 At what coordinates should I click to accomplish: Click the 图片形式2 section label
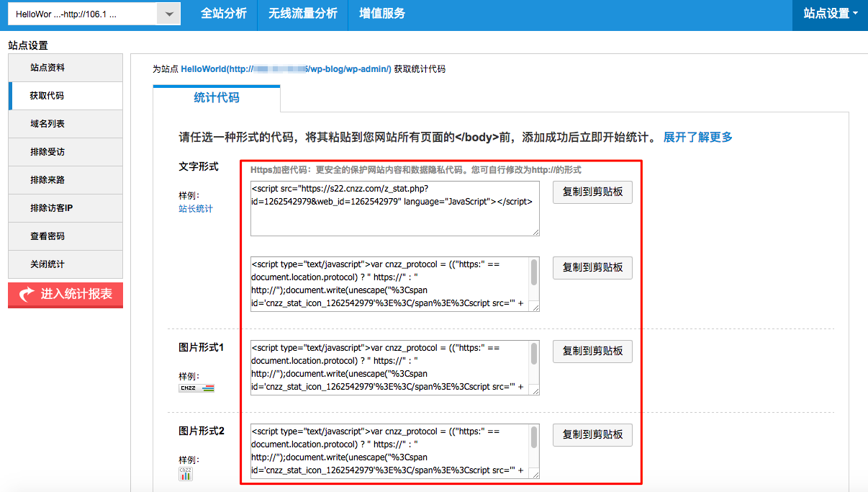[x=202, y=431]
